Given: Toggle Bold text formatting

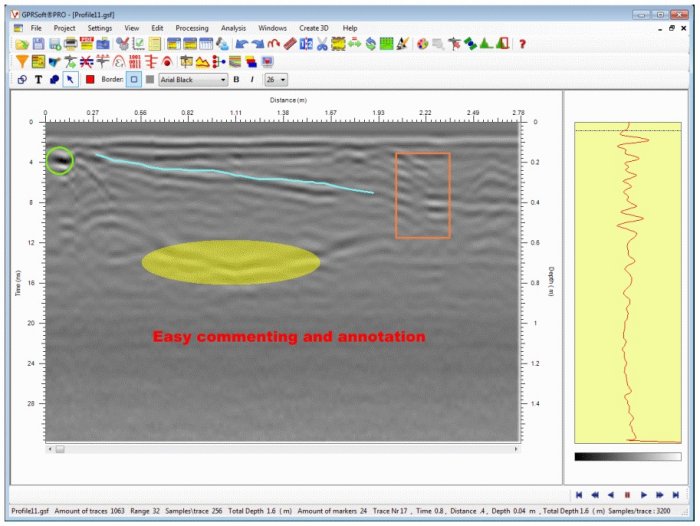Looking at the screenshot, I should pos(236,79).
